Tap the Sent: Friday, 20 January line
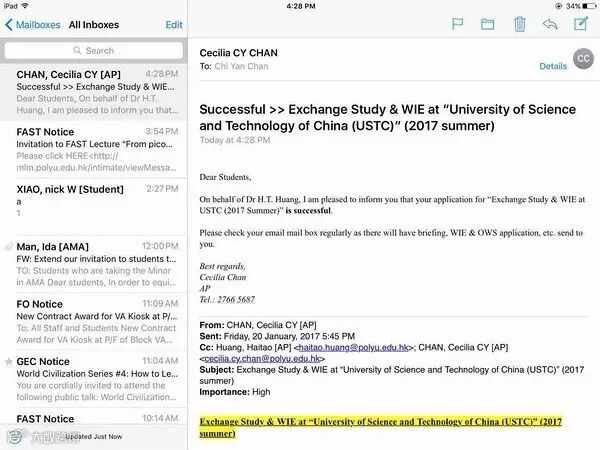600x450 pixels. [277, 336]
